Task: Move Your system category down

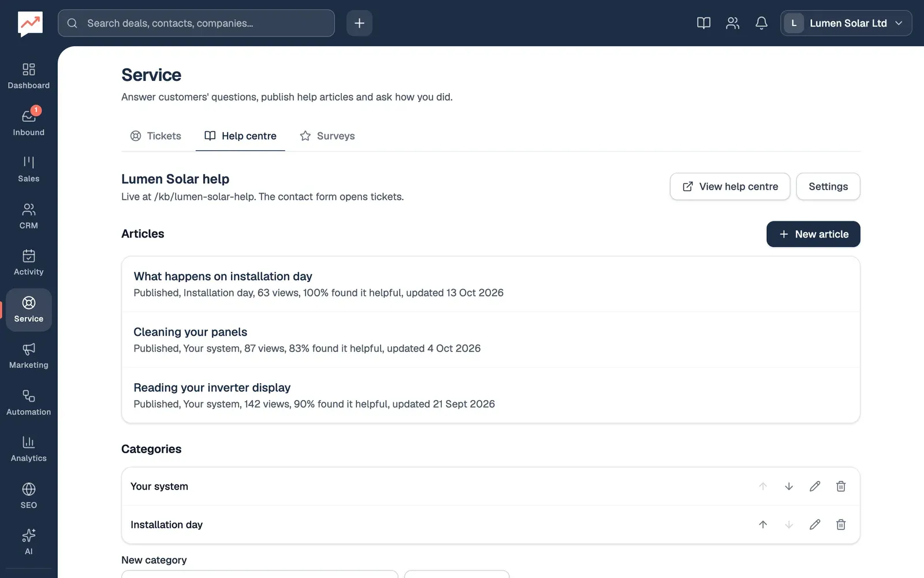Action: (x=789, y=486)
